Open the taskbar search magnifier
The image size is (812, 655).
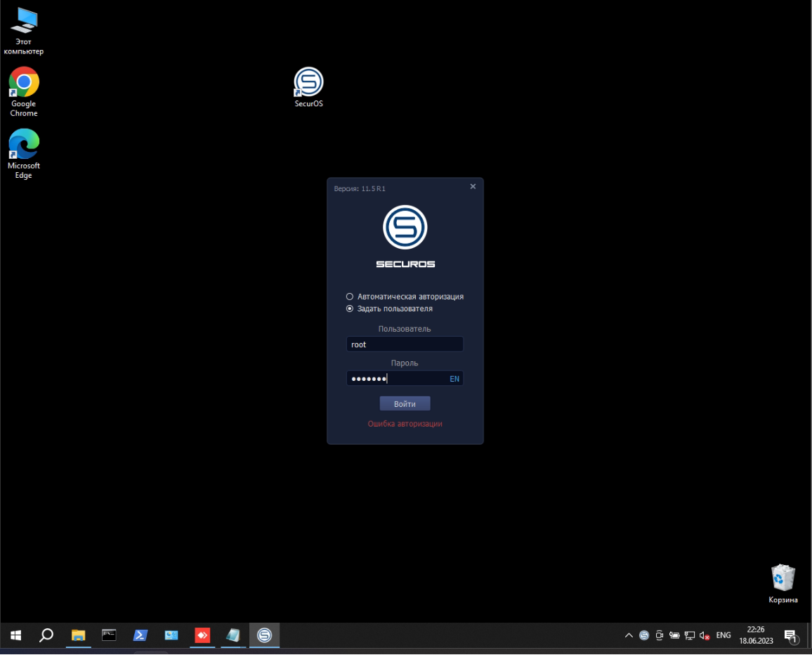[46, 635]
